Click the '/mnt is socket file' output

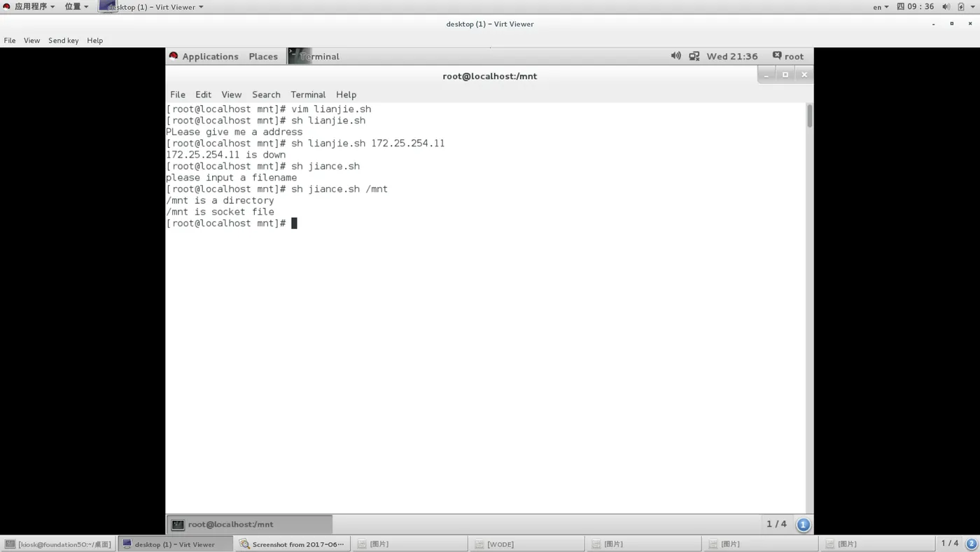coord(220,212)
